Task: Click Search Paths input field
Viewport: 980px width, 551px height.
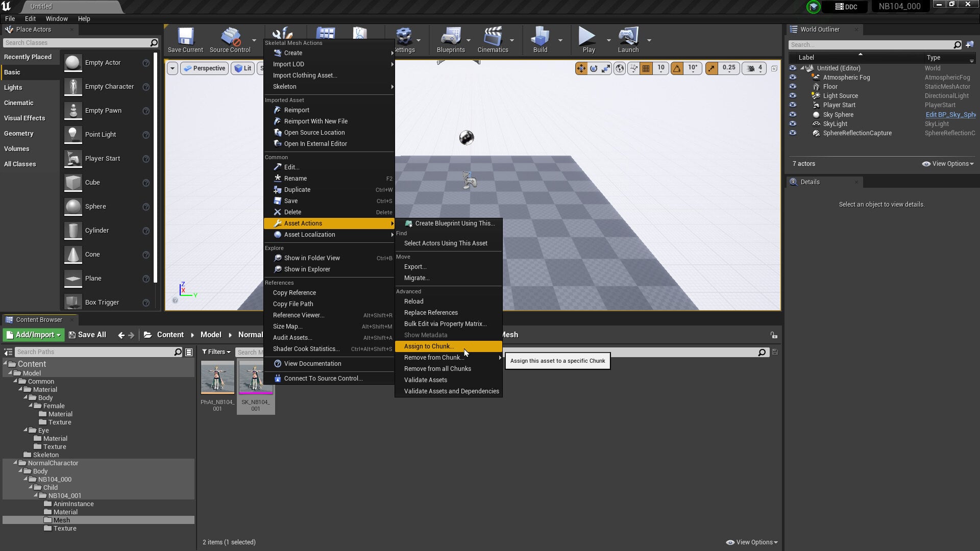Action: pyautogui.click(x=94, y=352)
